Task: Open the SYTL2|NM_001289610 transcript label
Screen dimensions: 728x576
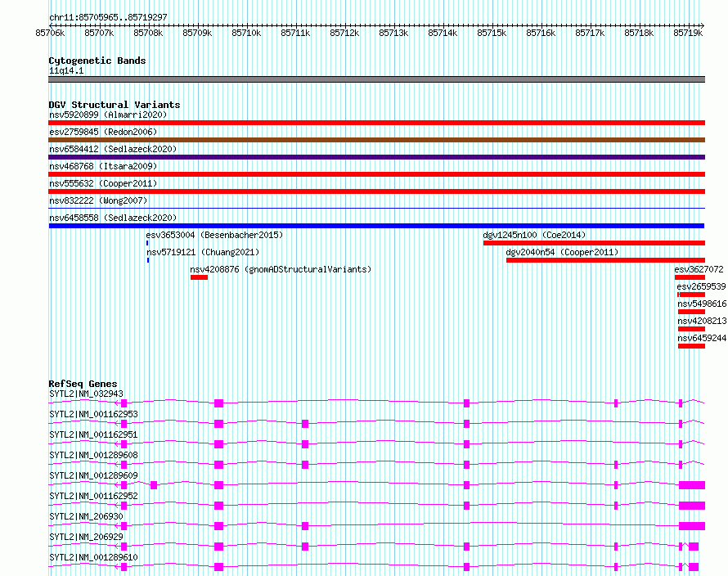Action: point(94,557)
